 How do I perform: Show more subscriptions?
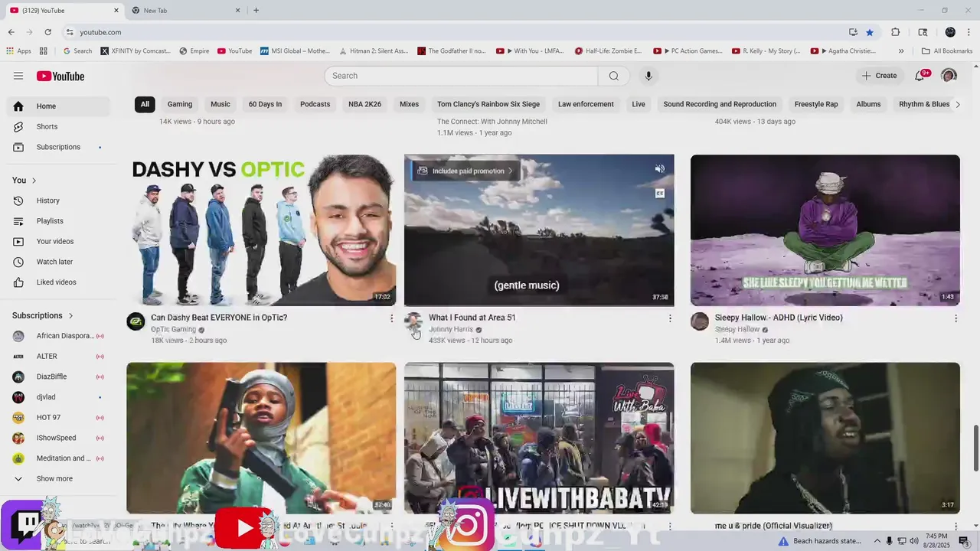(57, 479)
